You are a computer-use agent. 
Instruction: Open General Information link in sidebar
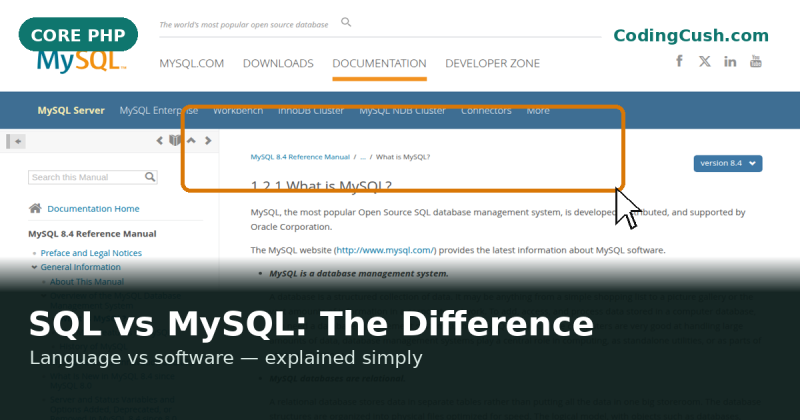(81, 267)
